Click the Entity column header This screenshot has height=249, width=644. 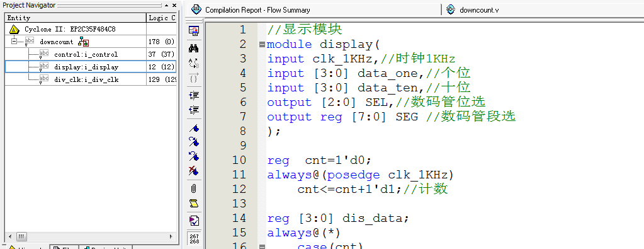76,18
